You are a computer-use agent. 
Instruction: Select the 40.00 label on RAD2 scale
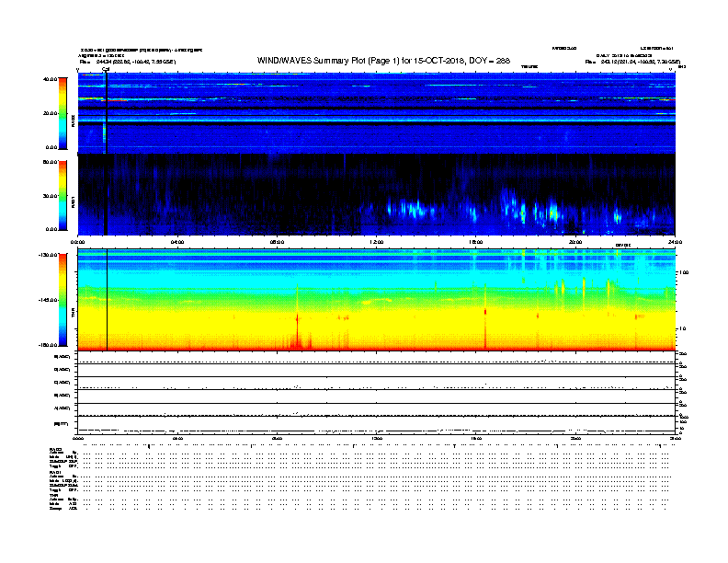(x=51, y=79)
